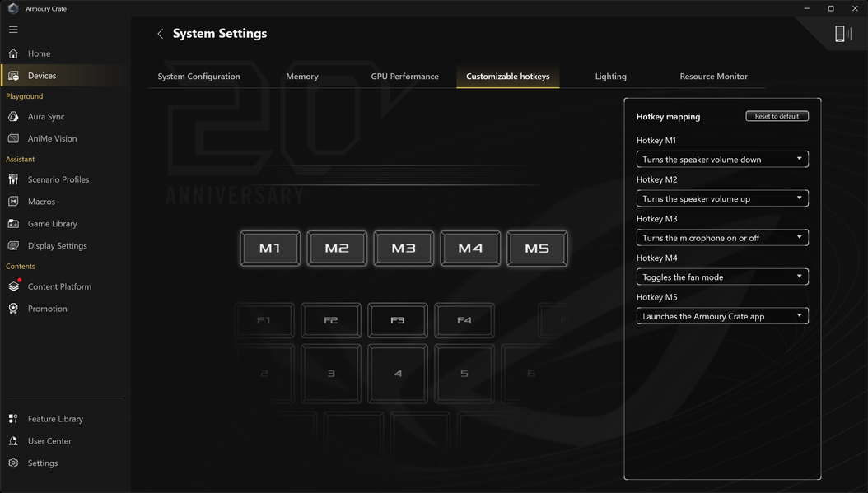Image resolution: width=868 pixels, height=493 pixels.
Task: Click the F3 key image
Action: pos(398,320)
